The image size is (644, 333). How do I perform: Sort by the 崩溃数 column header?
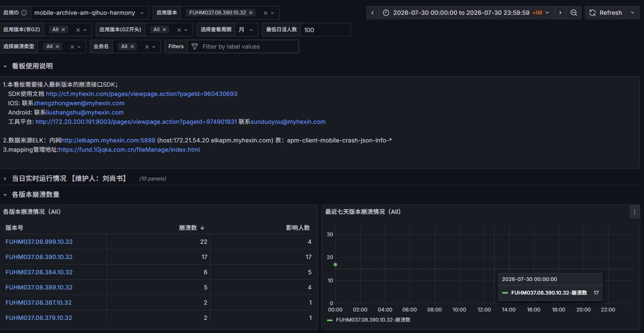pyautogui.click(x=192, y=227)
